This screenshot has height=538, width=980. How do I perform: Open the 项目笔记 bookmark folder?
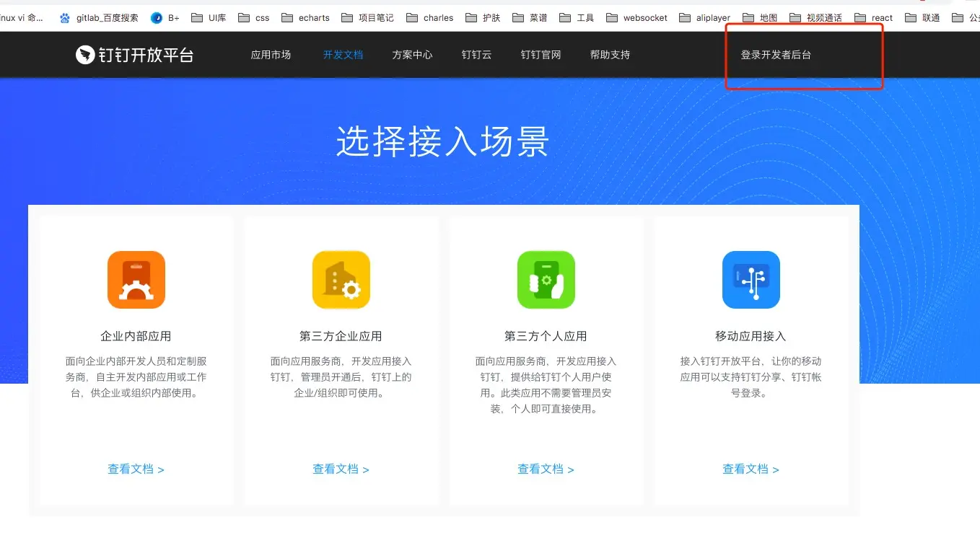[x=367, y=18]
